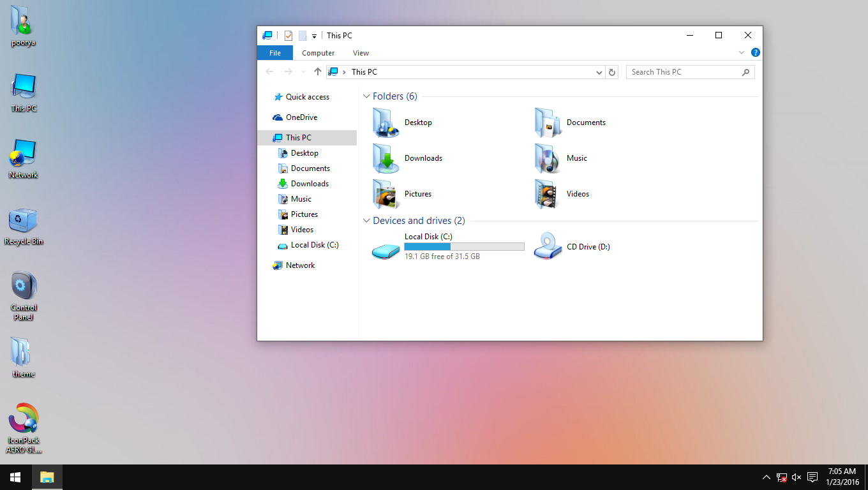Click the Help question mark button

click(x=756, y=52)
